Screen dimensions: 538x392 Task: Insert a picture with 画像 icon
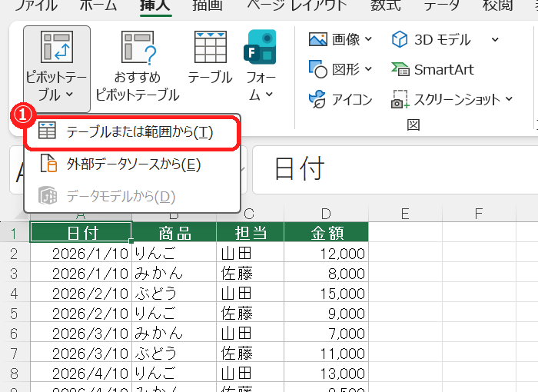317,39
